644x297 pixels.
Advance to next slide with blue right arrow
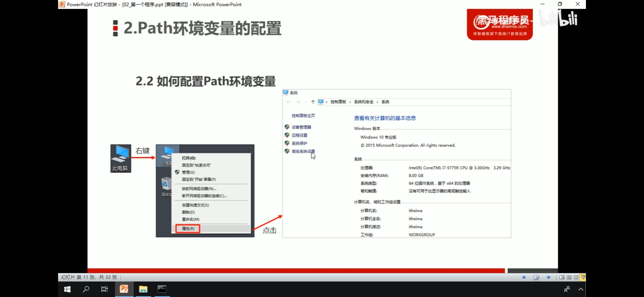(548, 277)
